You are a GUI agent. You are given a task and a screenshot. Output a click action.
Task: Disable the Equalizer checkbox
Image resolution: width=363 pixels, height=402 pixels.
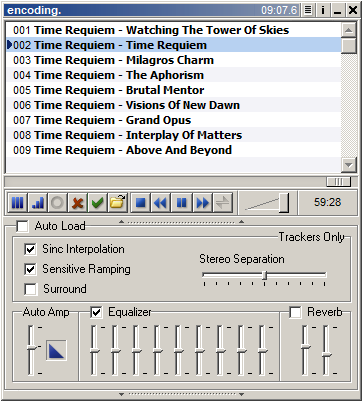(96, 312)
